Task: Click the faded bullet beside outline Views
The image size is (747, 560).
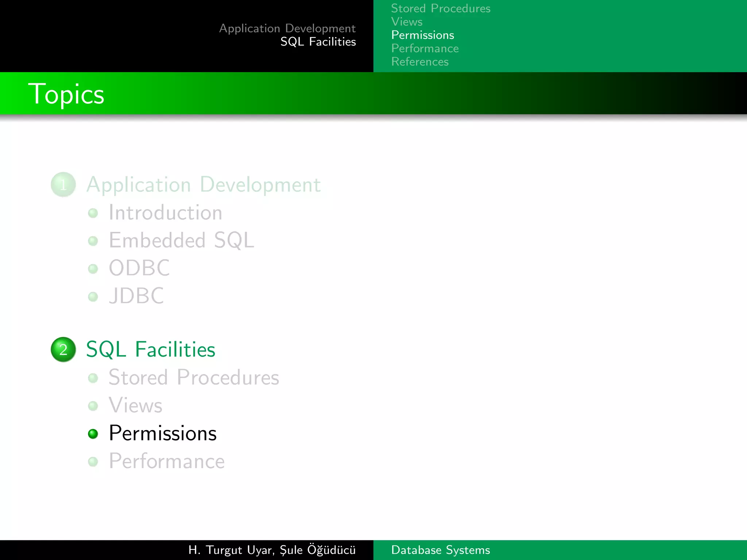Action: (x=93, y=406)
